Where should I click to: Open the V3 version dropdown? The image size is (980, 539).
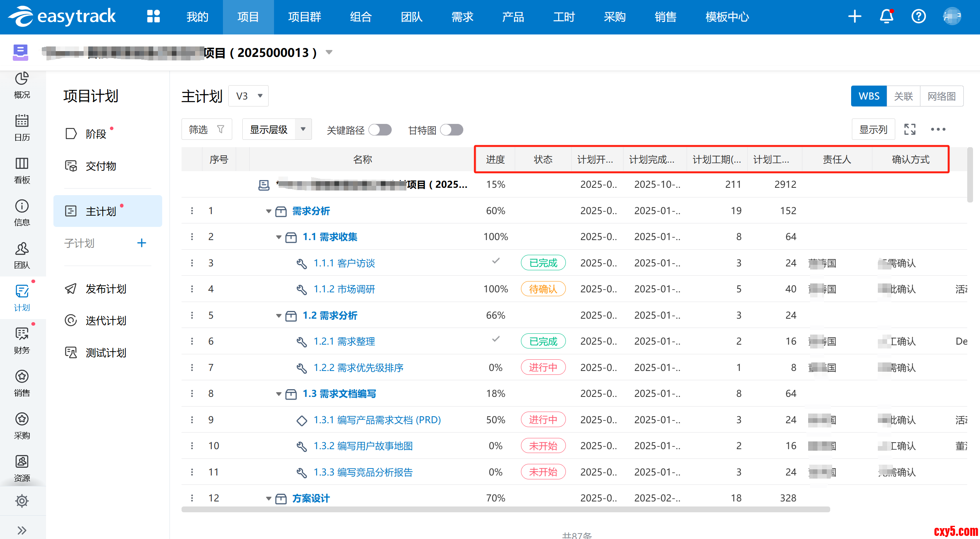[x=248, y=96]
